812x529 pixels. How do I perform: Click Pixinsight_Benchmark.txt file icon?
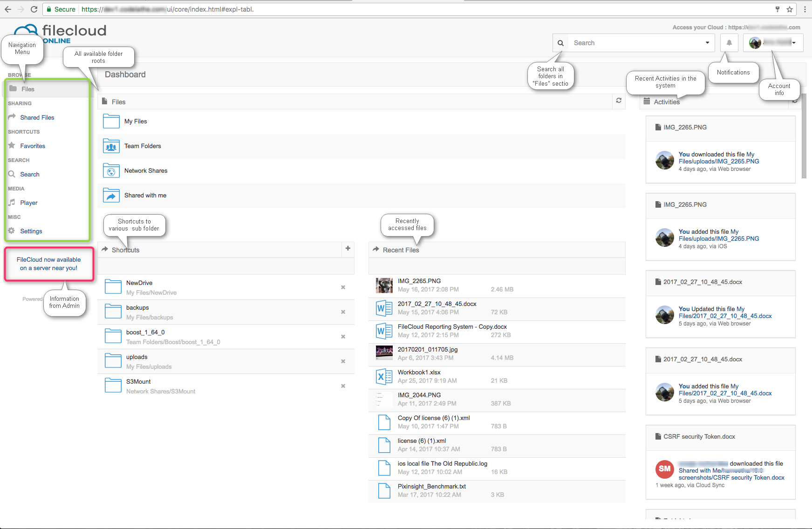384,491
